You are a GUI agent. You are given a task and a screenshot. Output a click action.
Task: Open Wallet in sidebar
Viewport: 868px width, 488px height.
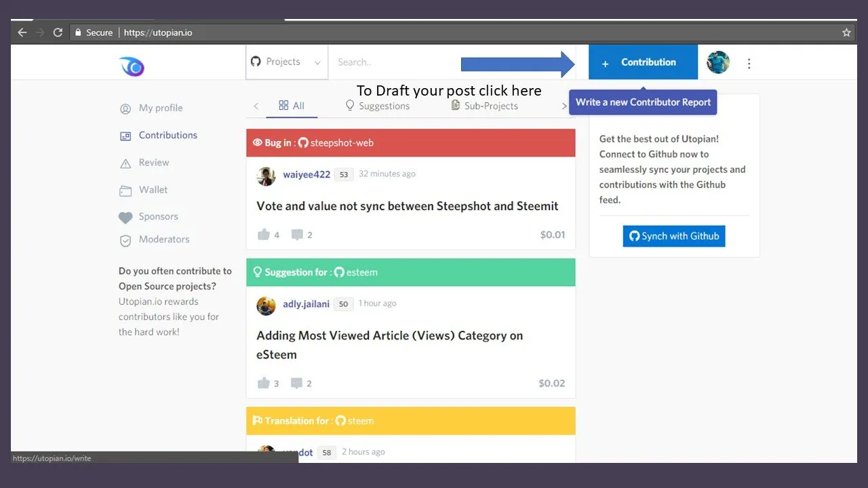pyautogui.click(x=153, y=190)
